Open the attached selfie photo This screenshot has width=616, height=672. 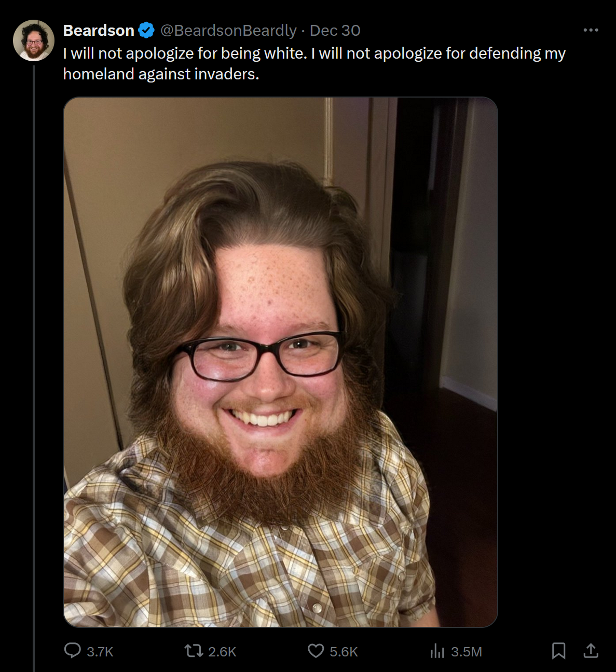pos(280,362)
